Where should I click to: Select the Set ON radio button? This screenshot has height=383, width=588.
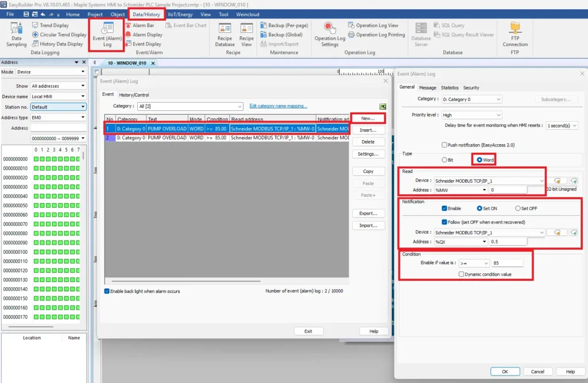coord(479,208)
